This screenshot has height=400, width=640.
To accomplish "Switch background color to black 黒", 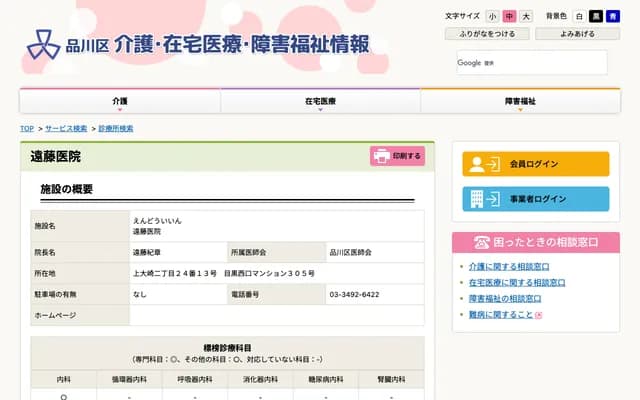I will tap(595, 17).
